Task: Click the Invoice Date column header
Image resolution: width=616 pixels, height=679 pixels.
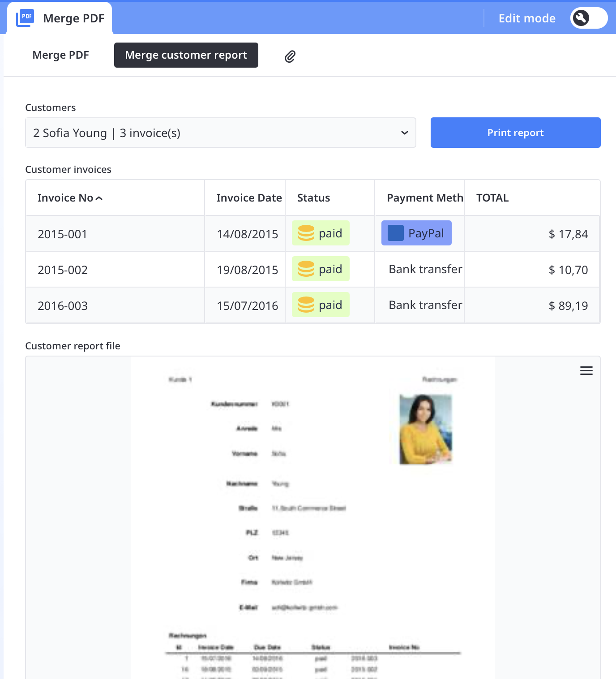Action: [x=249, y=198]
